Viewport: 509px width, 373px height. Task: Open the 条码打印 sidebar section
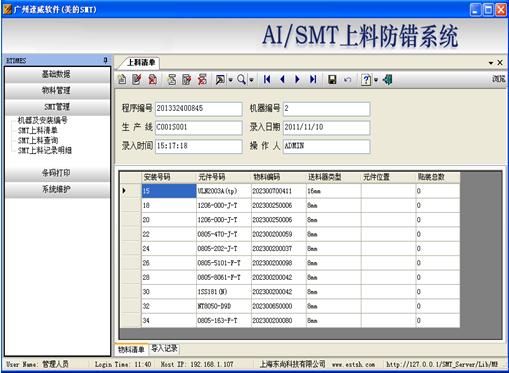(x=57, y=173)
